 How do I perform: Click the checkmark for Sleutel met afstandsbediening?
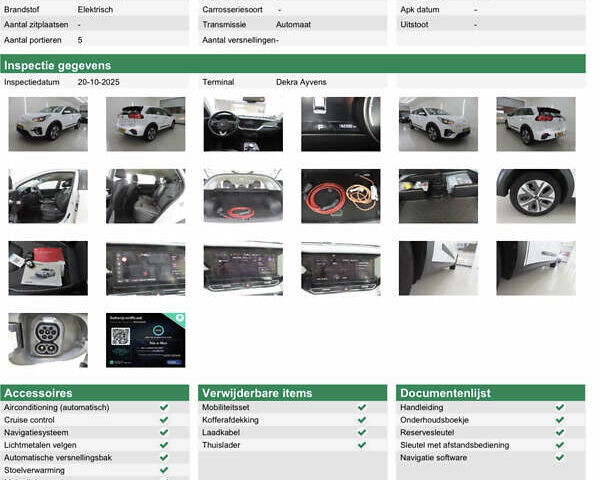pos(560,445)
